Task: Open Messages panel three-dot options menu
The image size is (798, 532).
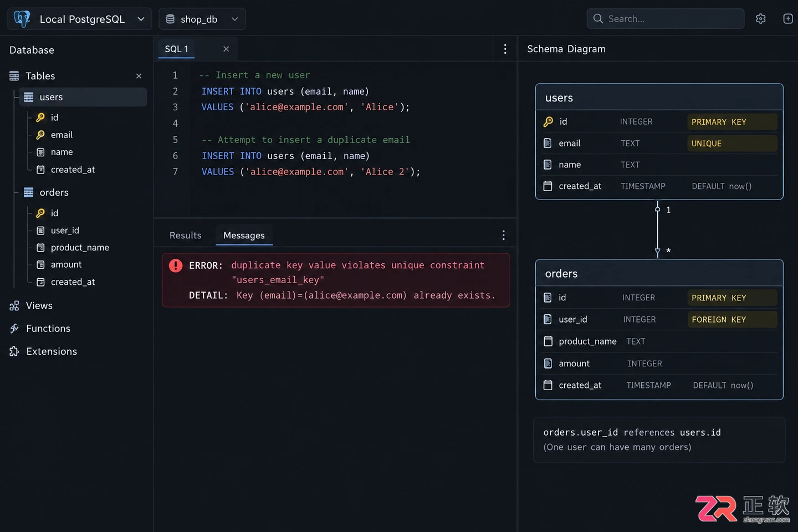Action: pos(503,236)
